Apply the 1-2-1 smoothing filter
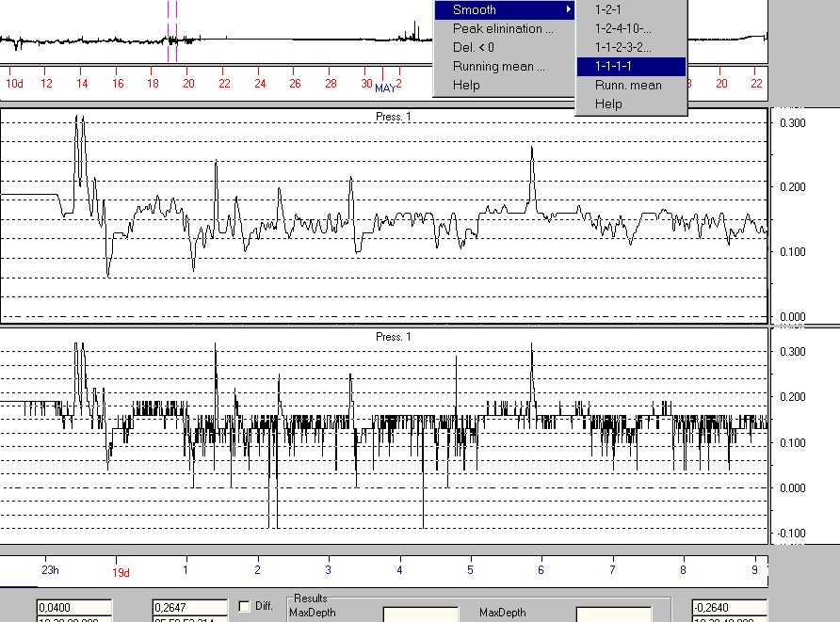 pyautogui.click(x=608, y=9)
